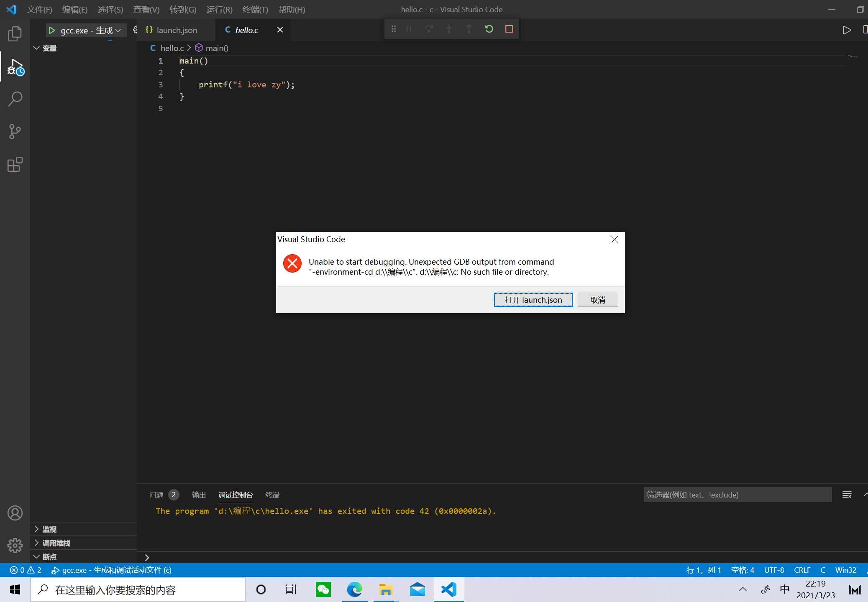Open Cortana circle on taskbar

(261, 590)
